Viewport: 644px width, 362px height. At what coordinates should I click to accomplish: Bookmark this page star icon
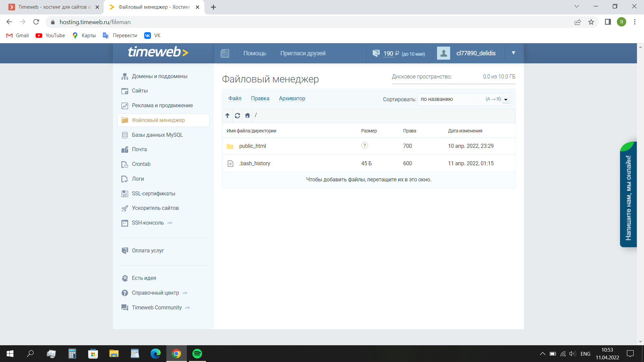point(591,22)
